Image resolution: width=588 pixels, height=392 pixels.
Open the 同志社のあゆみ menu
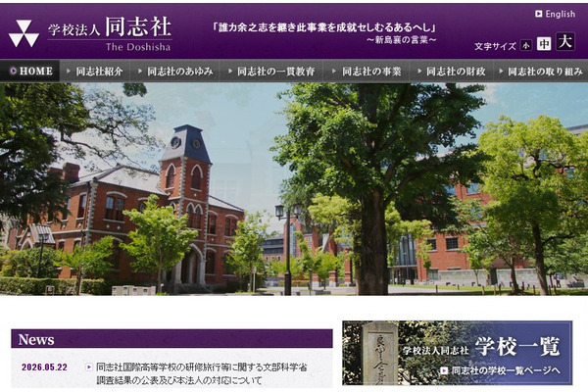[175, 71]
